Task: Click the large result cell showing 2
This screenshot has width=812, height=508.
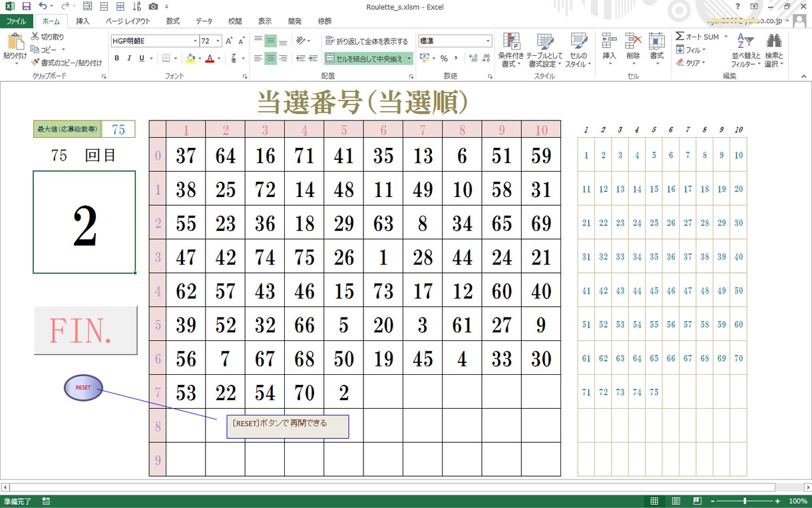Action: pos(85,222)
